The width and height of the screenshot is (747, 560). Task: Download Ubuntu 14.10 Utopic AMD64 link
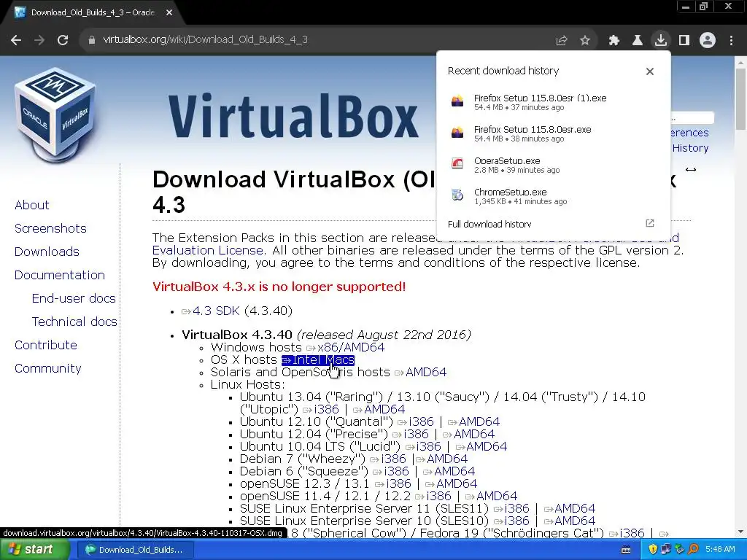coord(379,410)
